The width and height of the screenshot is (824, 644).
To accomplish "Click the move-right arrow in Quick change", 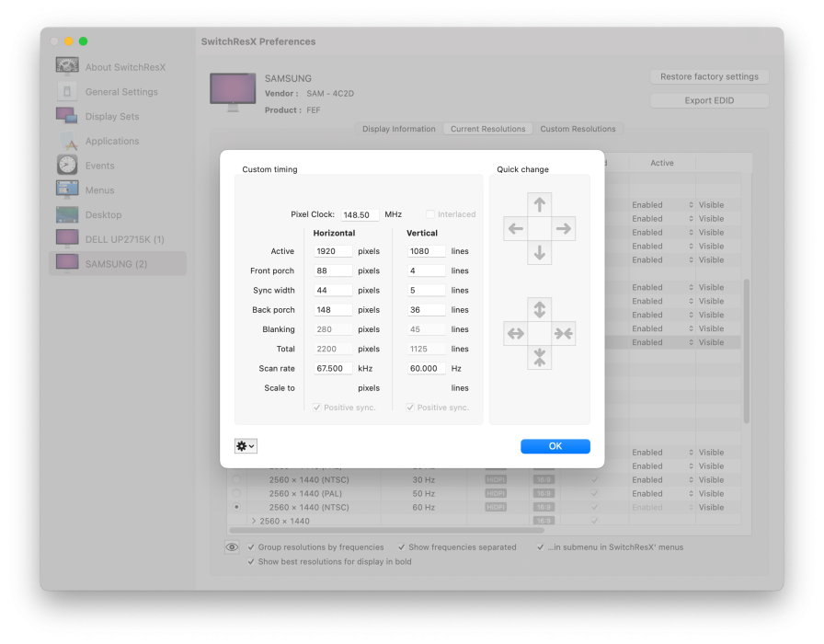I will 564,228.
